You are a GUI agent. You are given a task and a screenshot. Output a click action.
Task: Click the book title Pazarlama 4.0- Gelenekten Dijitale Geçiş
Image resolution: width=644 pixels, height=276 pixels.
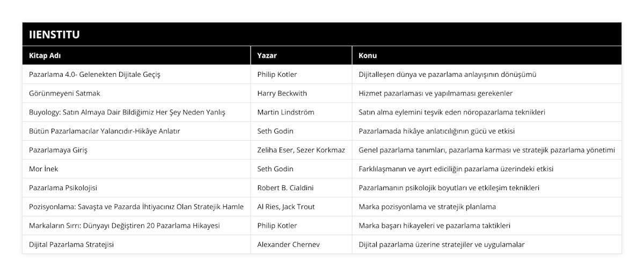[94, 75]
